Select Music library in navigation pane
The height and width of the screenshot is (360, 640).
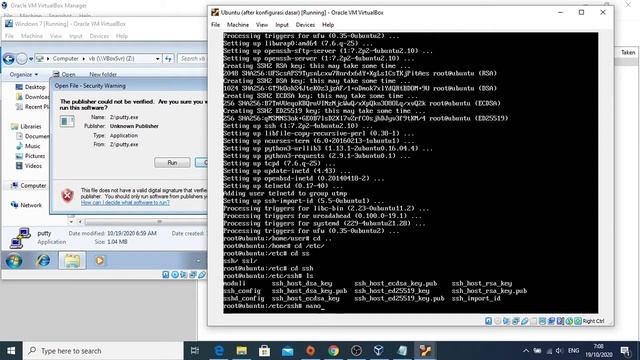tap(28, 146)
